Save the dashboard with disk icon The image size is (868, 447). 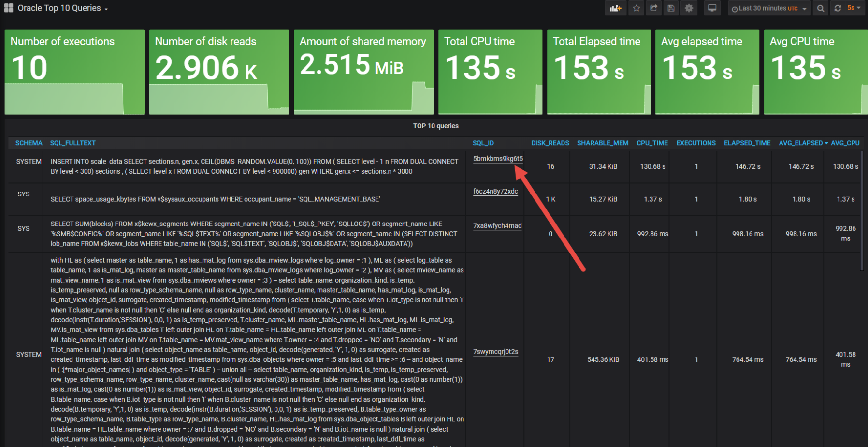pyautogui.click(x=671, y=8)
